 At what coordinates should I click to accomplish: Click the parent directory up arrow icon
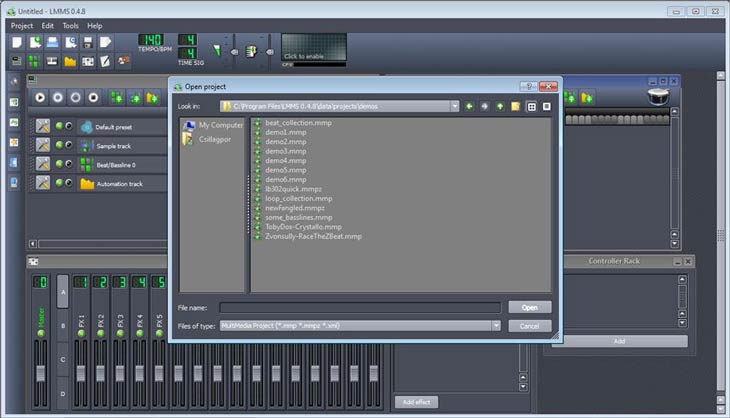point(499,105)
